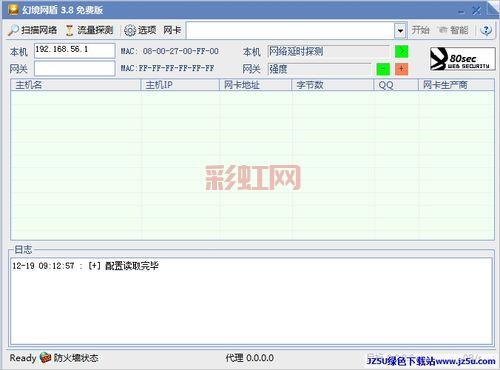Click the 强度 strength field
This screenshot has width=500, height=370.
click(319, 69)
